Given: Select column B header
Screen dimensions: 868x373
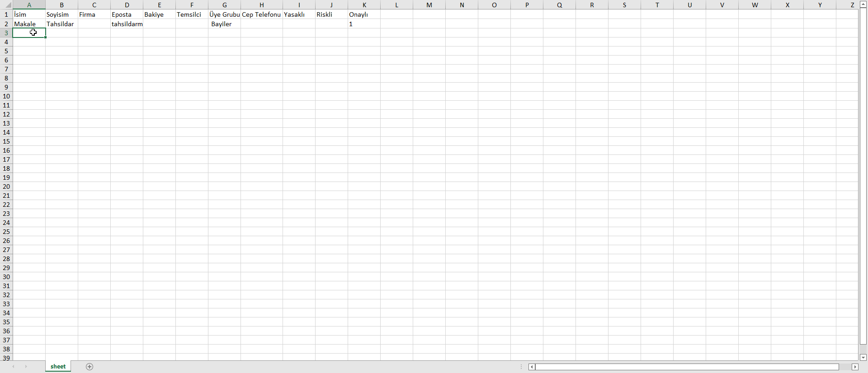Looking at the screenshot, I should point(61,5).
